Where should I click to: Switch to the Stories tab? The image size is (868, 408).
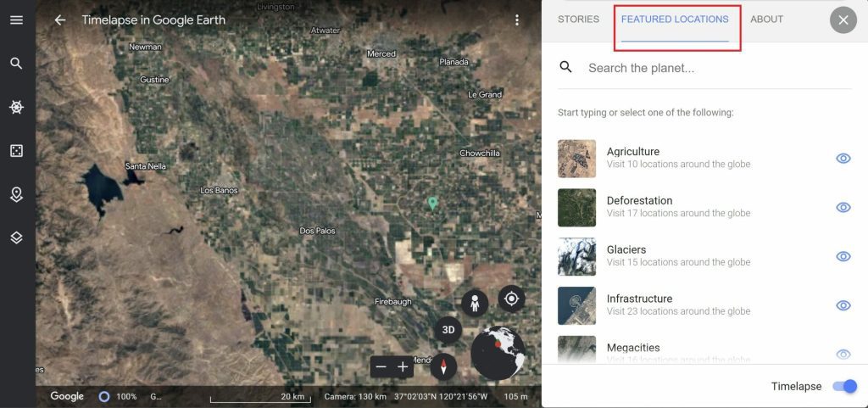click(578, 20)
